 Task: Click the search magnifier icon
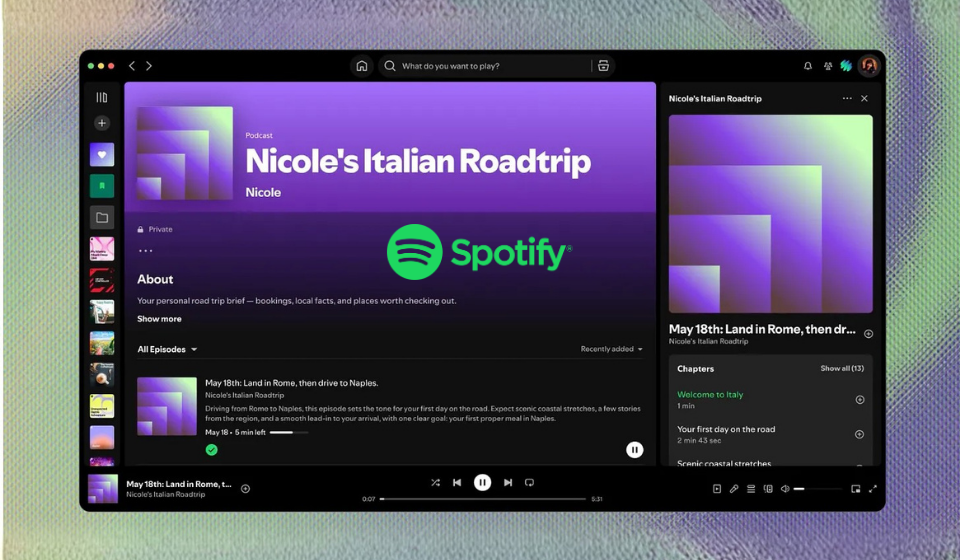pyautogui.click(x=389, y=65)
